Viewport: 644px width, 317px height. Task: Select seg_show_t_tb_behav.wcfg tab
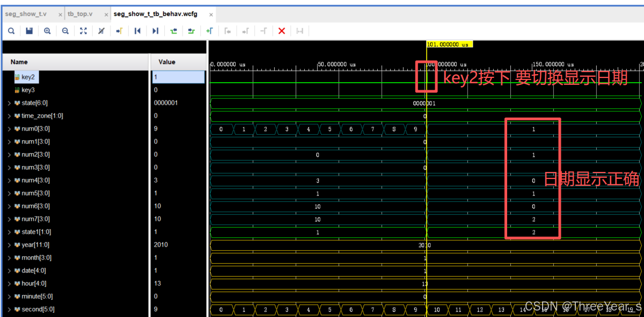click(x=156, y=14)
